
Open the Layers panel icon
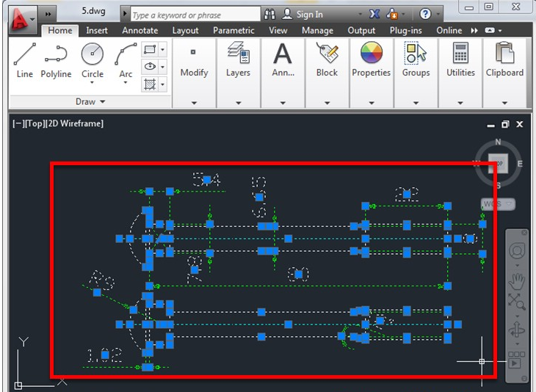pyautogui.click(x=238, y=53)
